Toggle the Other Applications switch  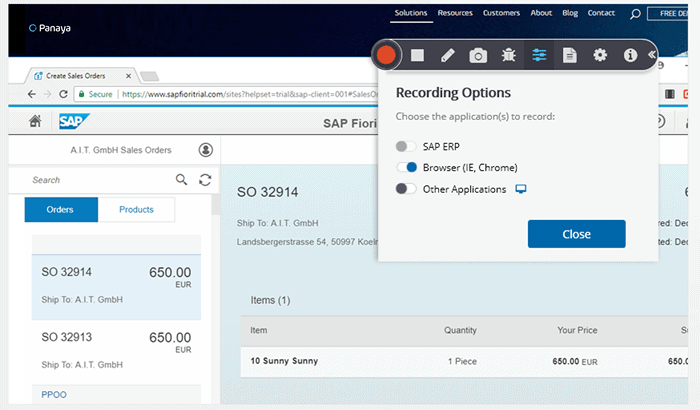pos(406,188)
